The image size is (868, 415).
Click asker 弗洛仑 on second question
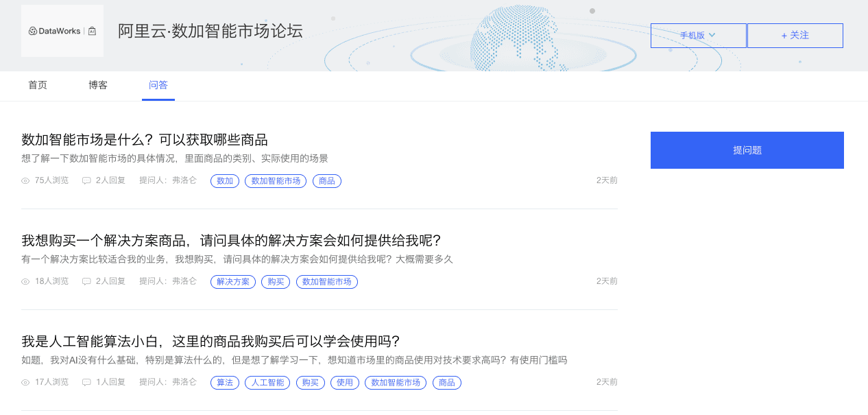click(184, 281)
